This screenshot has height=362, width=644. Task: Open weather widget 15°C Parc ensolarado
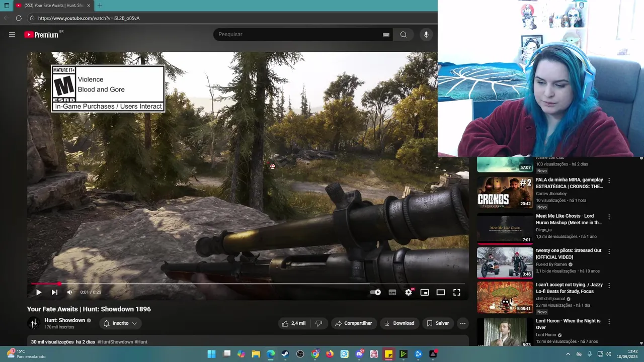25,354
